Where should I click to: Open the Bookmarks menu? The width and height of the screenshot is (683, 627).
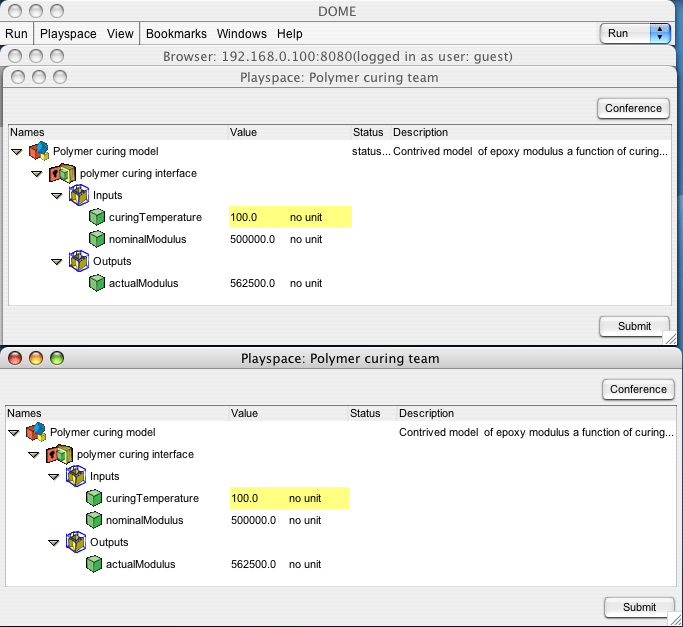[176, 34]
